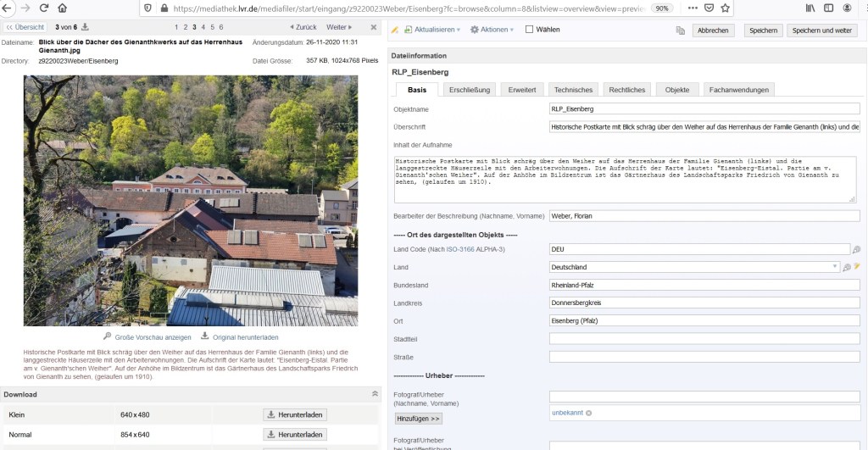
Task: Click the Firefox home icon
Action: point(63,8)
